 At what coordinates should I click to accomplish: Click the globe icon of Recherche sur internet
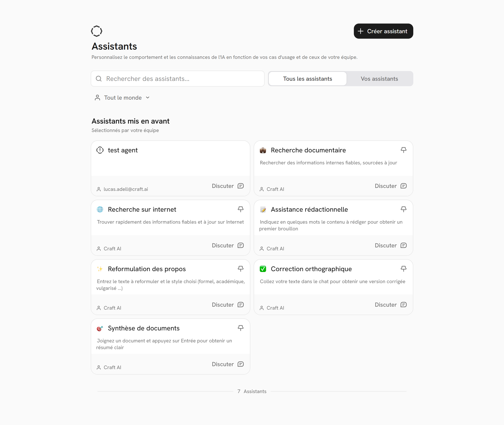pyautogui.click(x=100, y=209)
